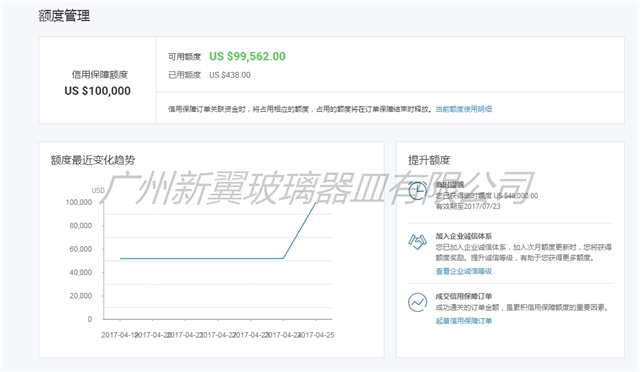Viewport: 640px width, 372px height.
Task: Click the US $438.00 used amount
Action: click(230, 75)
